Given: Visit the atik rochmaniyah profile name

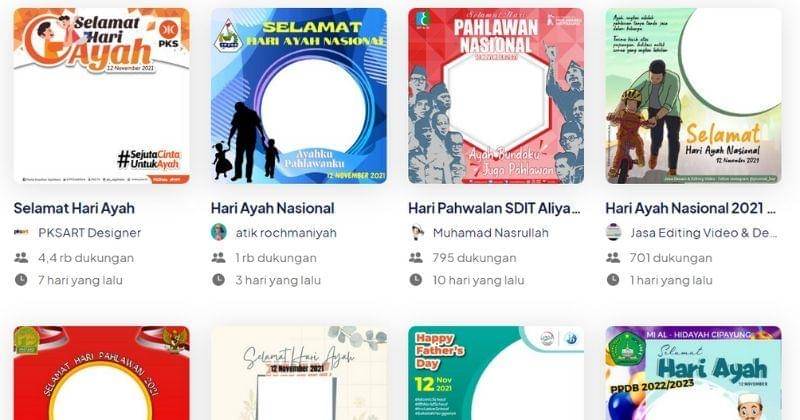Looking at the screenshot, I should click(286, 233).
